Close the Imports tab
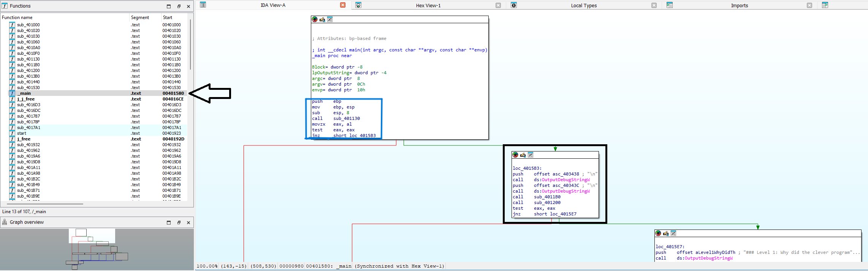Image resolution: width=868 pixels, height=271 pixels. [809, 5]
